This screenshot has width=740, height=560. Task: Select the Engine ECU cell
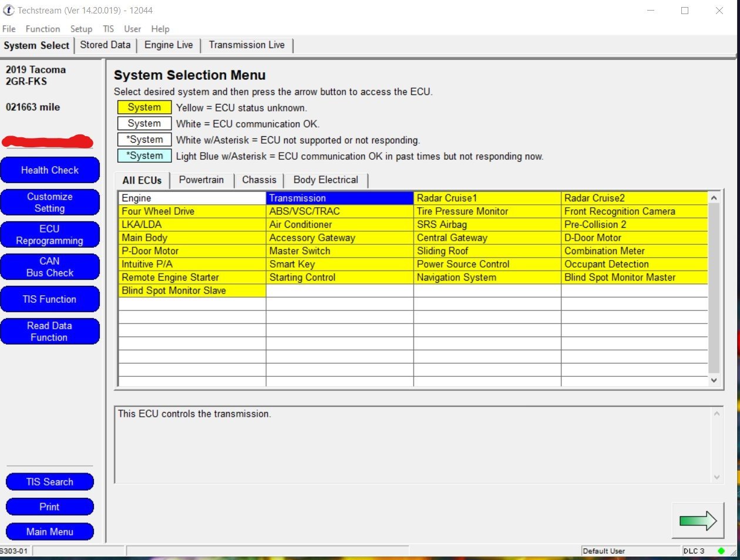tap(192, 198)
